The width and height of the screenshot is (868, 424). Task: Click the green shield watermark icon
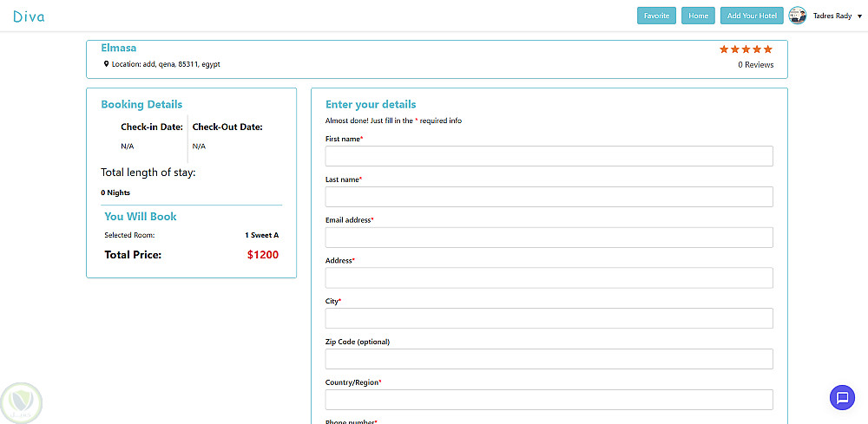21,402
